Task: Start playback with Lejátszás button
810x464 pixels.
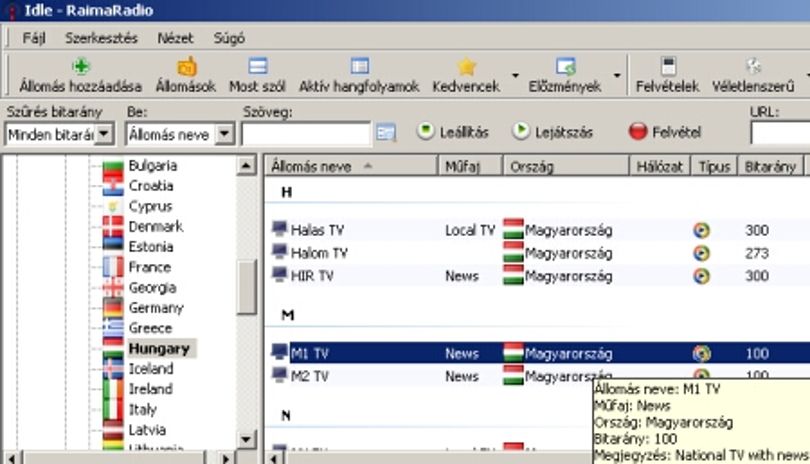Action: pos(552,132)
